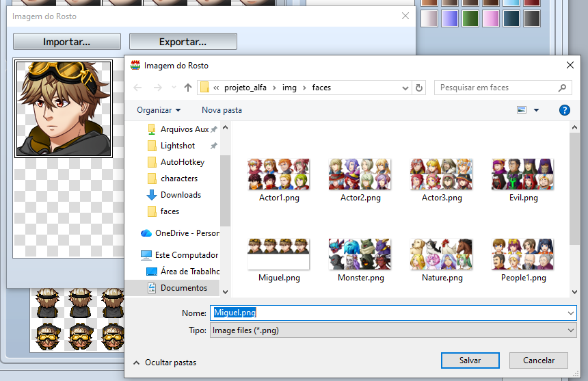
Task: Select the People1.png file
Action: tap(523, 261)
